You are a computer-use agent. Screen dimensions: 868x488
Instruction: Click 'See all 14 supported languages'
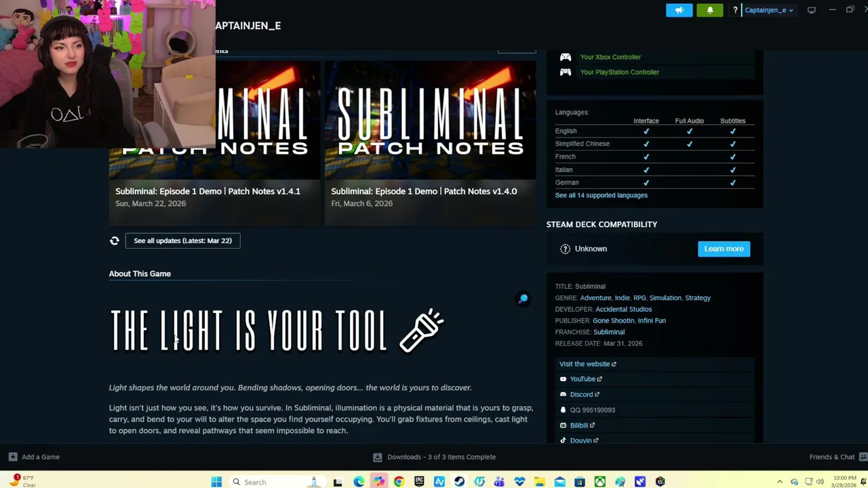[601, 195]
